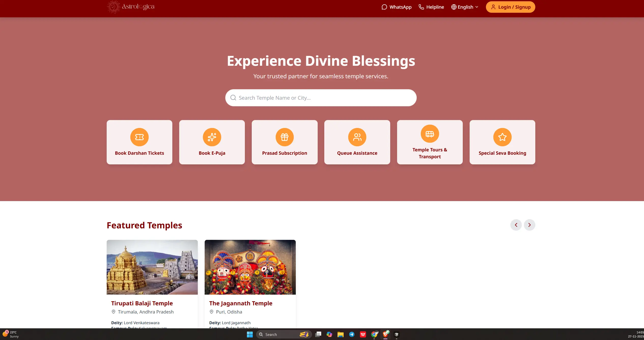Open File Explorer from the taskbar

point(340,334)
